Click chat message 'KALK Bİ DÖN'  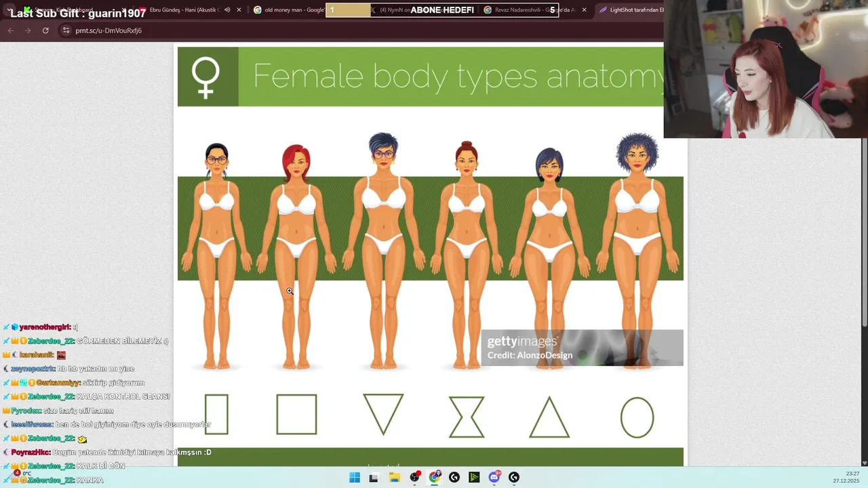point(100,466)
